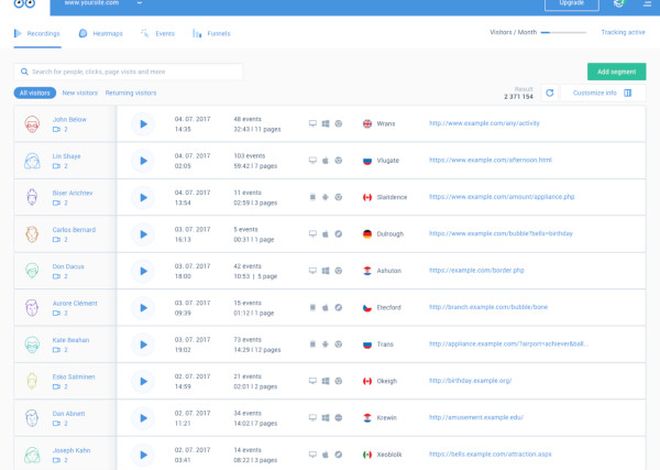The width and height of the screenshot is (660, 470).
Task: Click the Upgrade button
Action: click(571, 3)
